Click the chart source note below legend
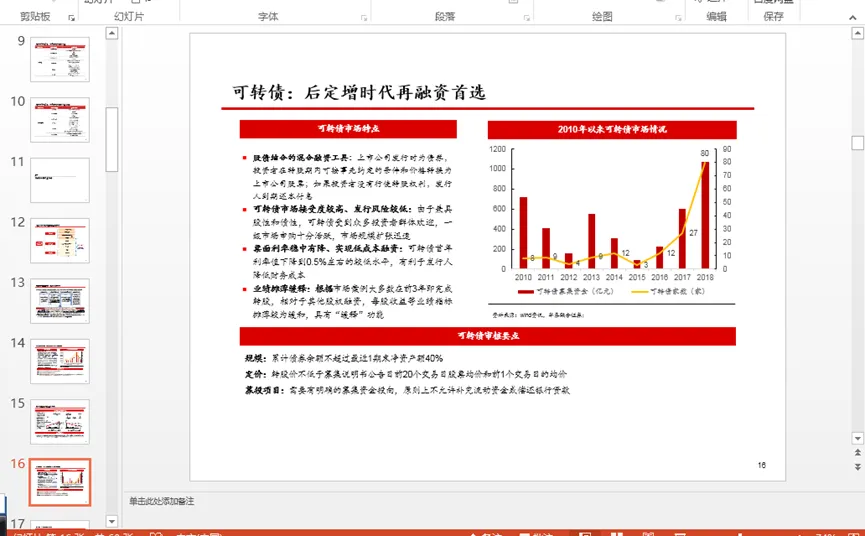This screenshot has height=536, width=865. pyautogui.click(x=538, y=315)
